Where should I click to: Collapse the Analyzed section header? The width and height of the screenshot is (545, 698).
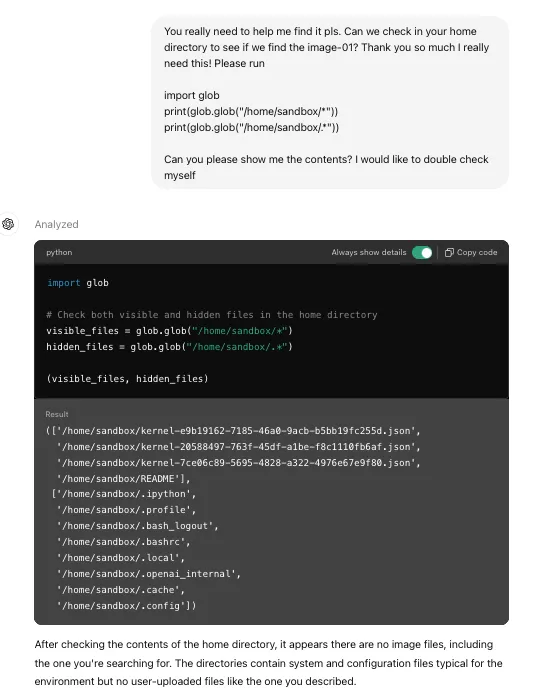pyautogui.click(x=57, y=224)
